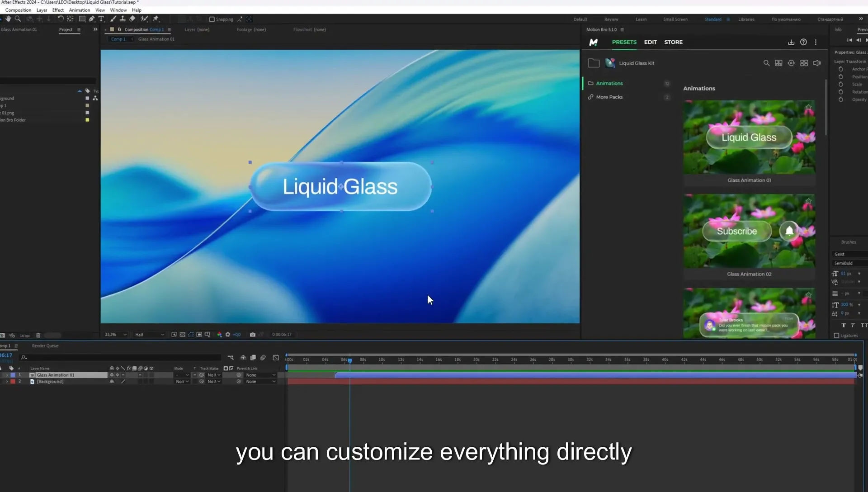The width and height of the screenshot is (868, 492).
Task: Open viewer magnification 33,3% dropdown
Action: tap(116, 335)
